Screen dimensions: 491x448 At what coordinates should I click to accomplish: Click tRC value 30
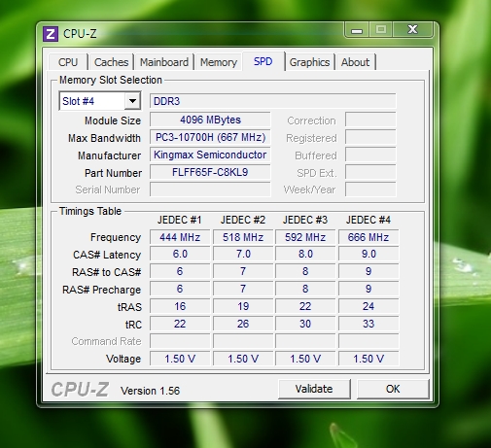305,324
